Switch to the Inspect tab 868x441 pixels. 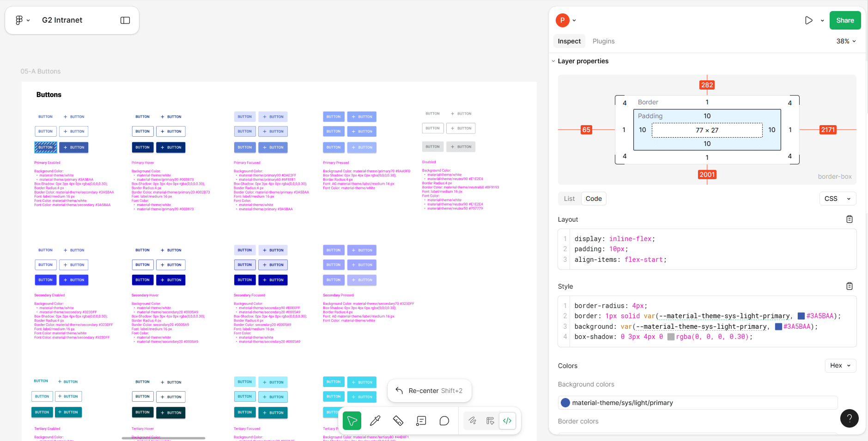click(569, 41)
